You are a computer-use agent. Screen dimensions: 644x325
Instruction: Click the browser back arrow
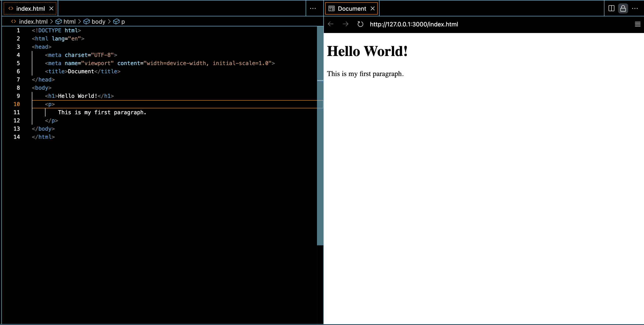pyautogui.click(x=330, y=24)
